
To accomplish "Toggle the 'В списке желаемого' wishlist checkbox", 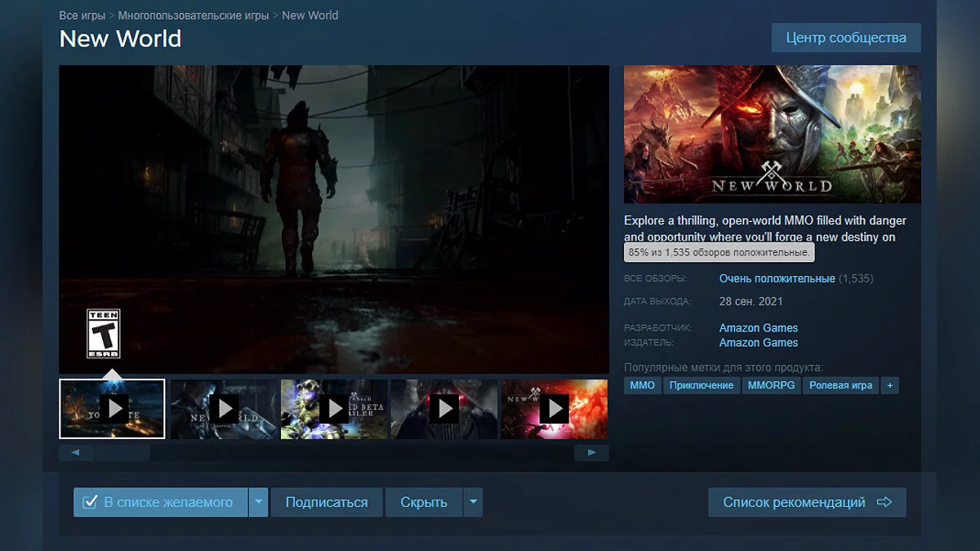I will click(91, 502).
